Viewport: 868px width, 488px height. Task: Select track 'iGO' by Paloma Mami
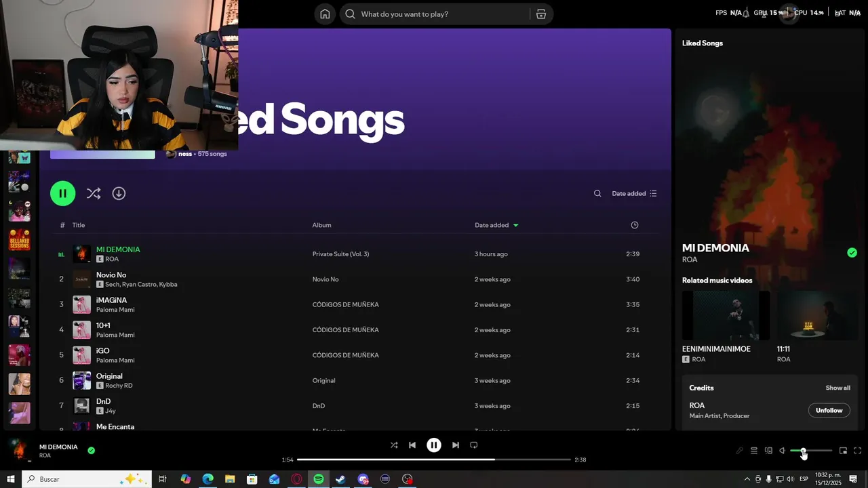(102, 351)
